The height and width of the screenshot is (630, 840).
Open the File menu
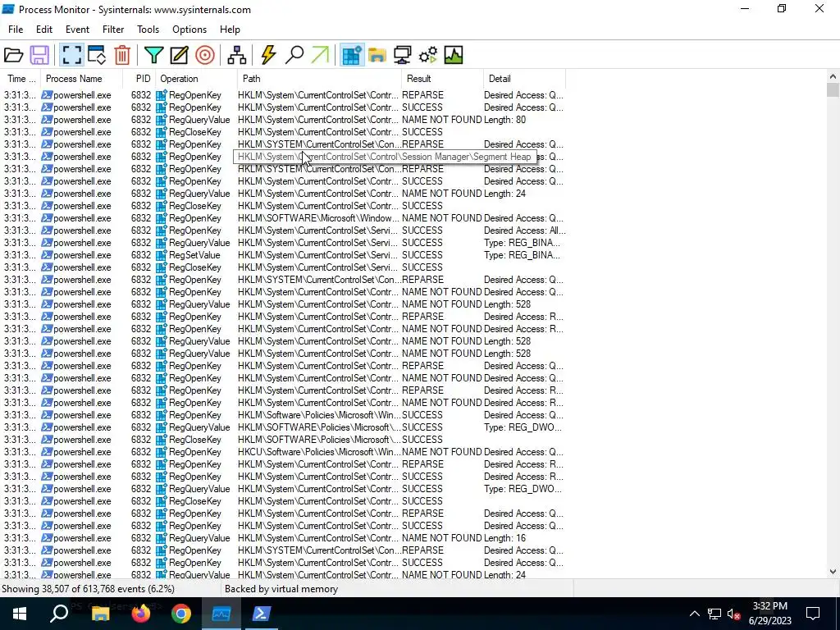(16, 30)
